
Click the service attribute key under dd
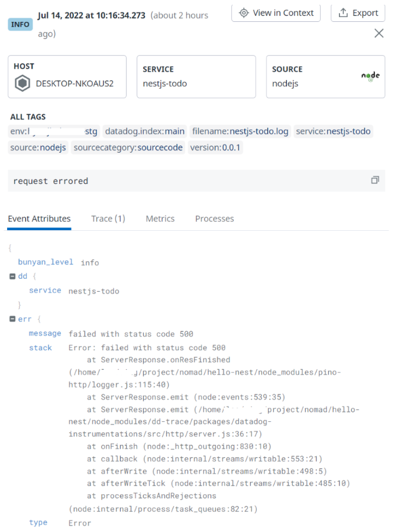[x=45, y=291]
